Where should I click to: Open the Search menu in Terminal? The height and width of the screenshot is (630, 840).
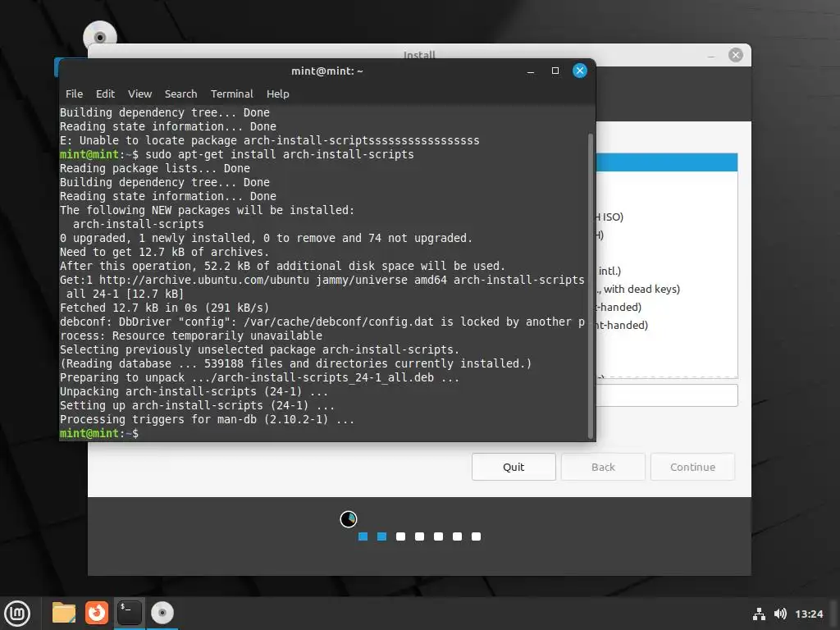coord(180,94)
